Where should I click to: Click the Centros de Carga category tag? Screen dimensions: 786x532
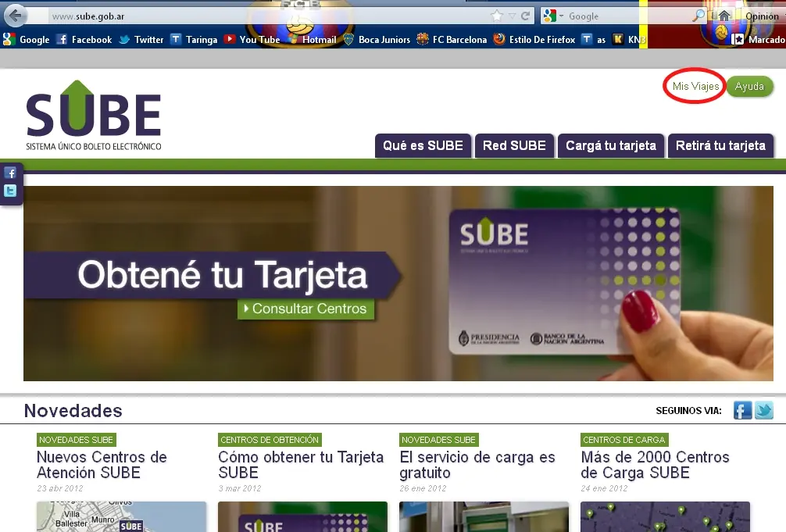624,440
